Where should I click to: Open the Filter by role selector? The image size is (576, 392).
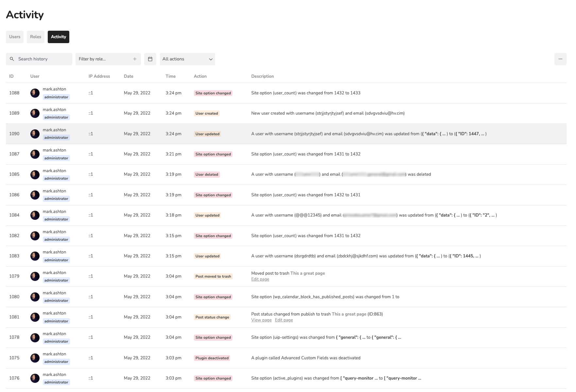coord(104,59)
